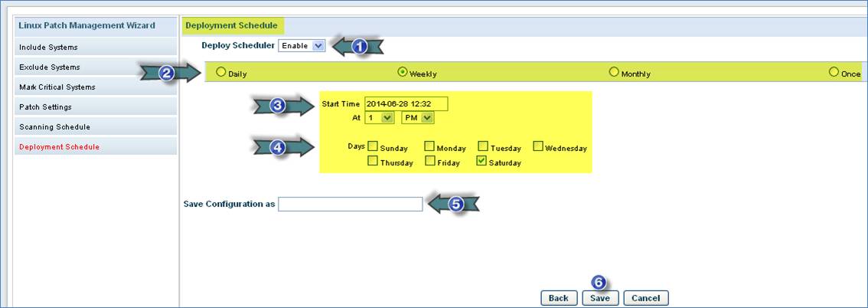Open Scanning Schedule wizard step
Screen dimensions: 868x308
tap(96, 127)
